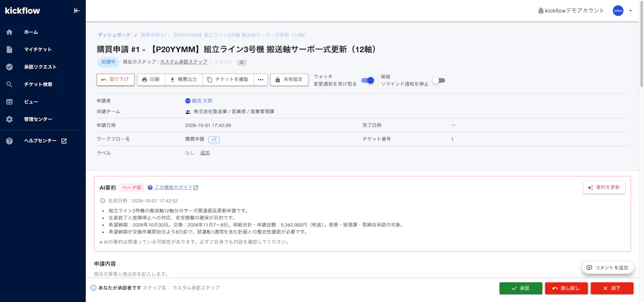644x302 pixels.
Task: Click the team text 株式会社製造業 / 営業部 / 営業管理課
Action: (234, 112)
